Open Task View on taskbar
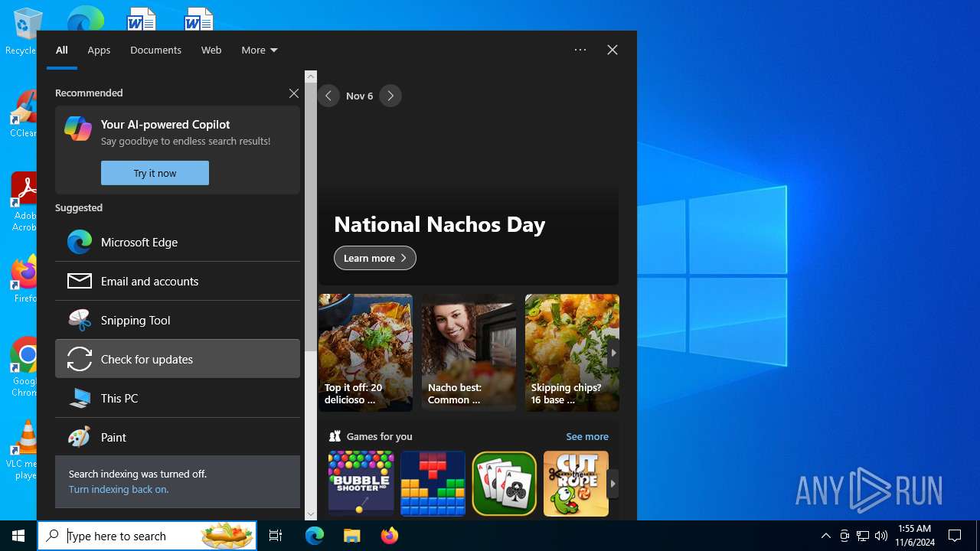The image size is (980, 551). click(x=276, y=536)
